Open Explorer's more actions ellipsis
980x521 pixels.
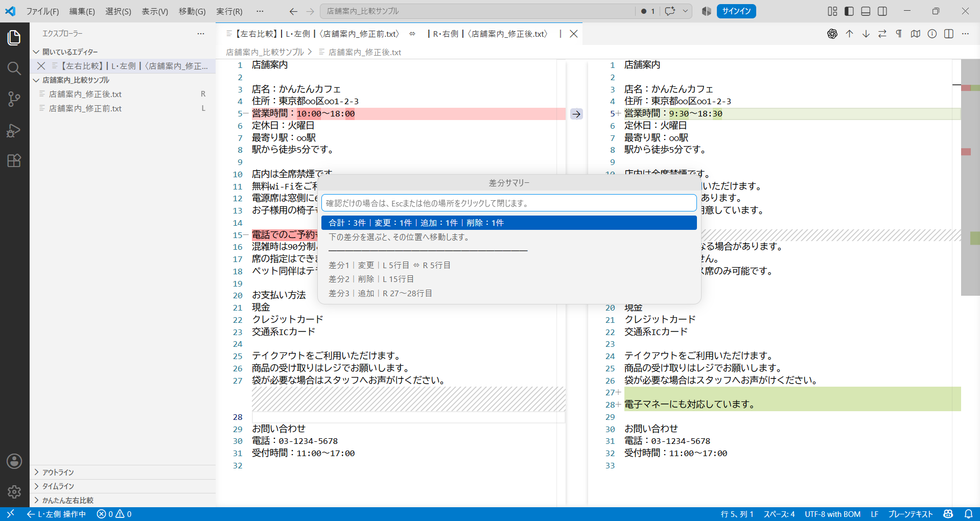point(201,34)
